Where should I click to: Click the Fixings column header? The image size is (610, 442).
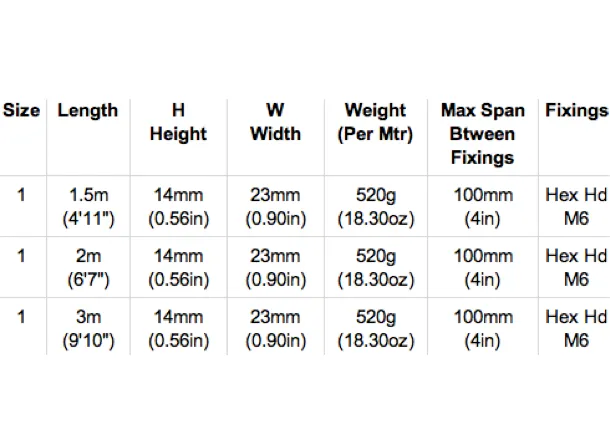tap(577, 110)
